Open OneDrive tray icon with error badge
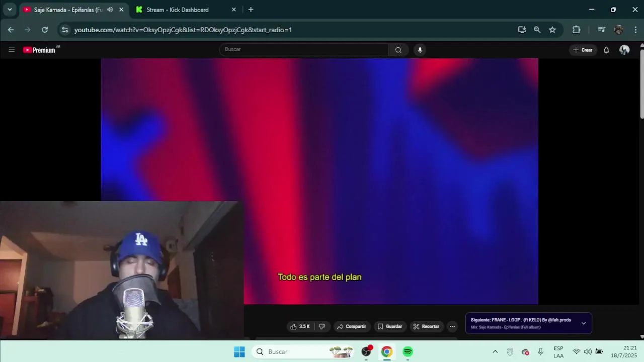Screen dimensions: 644x362 pos(525,352)
